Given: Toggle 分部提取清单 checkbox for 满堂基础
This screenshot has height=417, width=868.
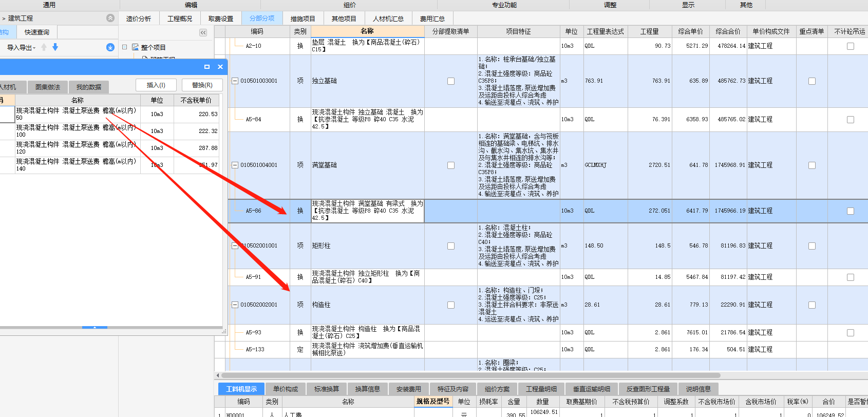Looking at the screenshot, I should pyautogui.click(x=451, y=165).
